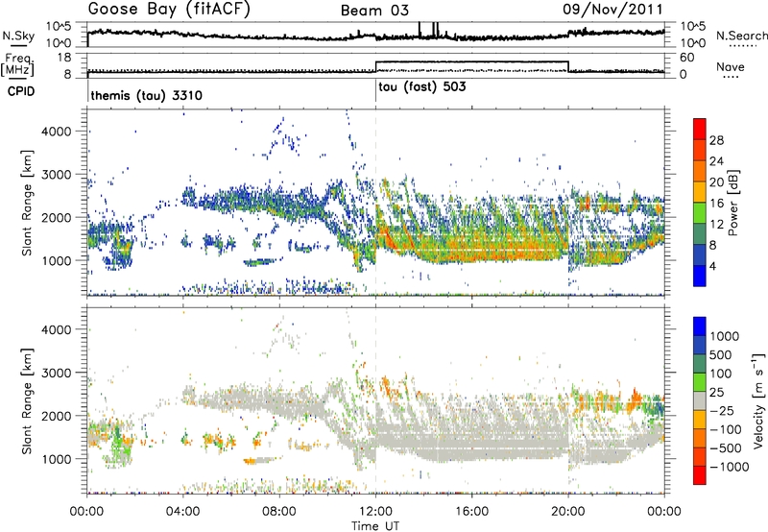Pick the light green segment of the velocity colorbar
The image size is (768, 532).
pos(700,382)
